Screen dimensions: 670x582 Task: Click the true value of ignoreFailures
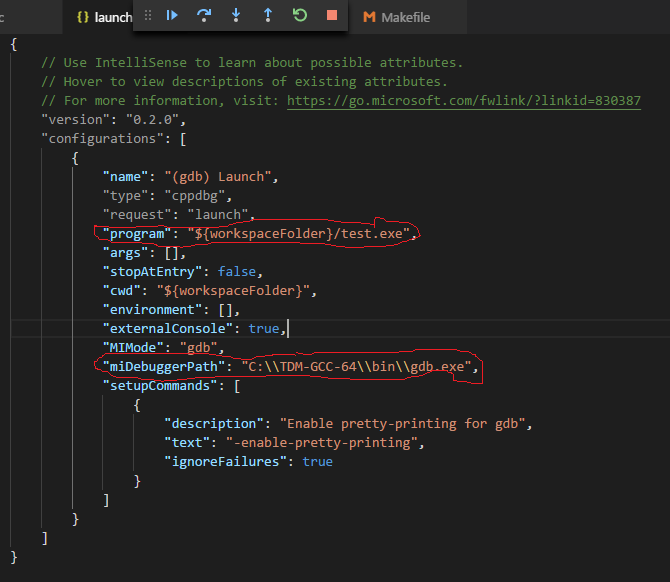point(317,462)
